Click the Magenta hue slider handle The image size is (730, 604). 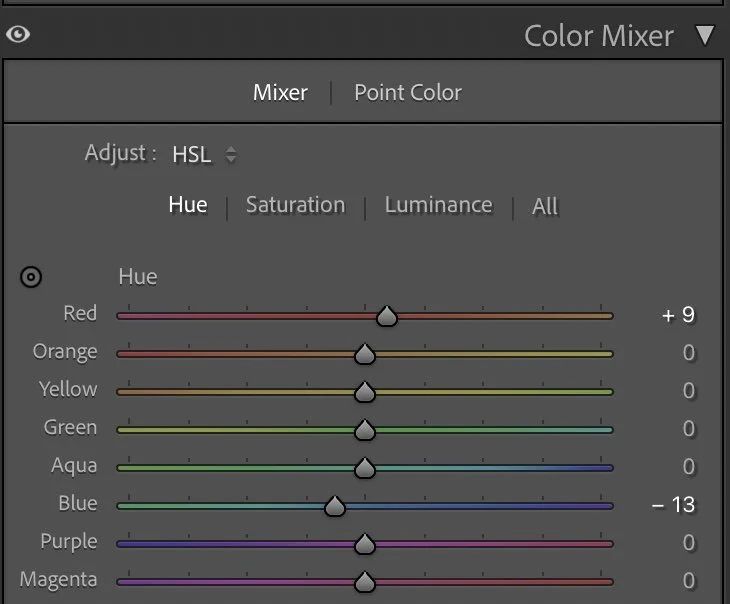click(365, 583)
